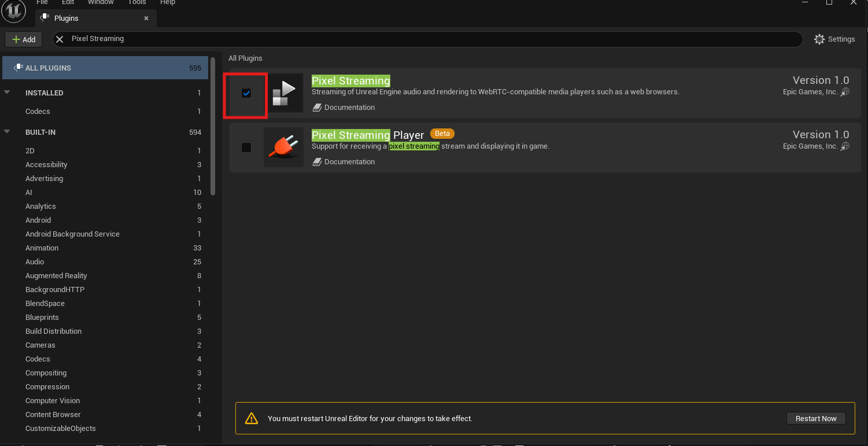The image size is (868, 446).
Task: Click the Unreal Engine logo icon
Action: [13, 12]
